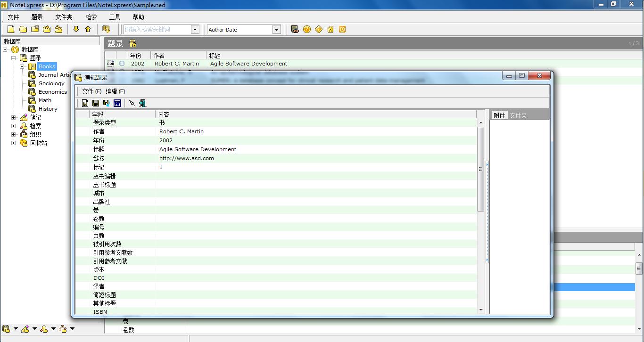Open the 帮助 menu

(138, 17)
